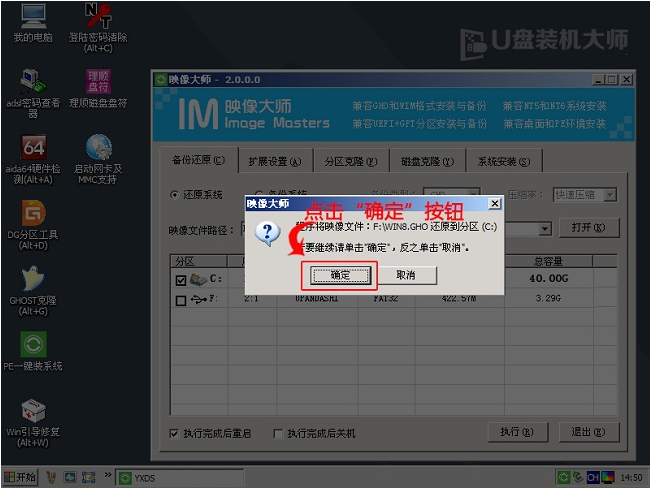Maximize the 映像大师 main window

coord(612,80)
